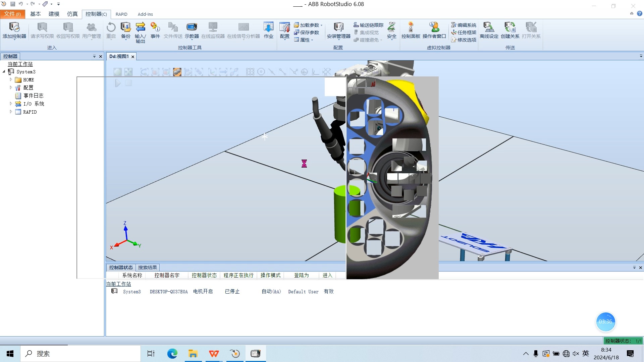Click the 系统名称 column header

(132, 275)
